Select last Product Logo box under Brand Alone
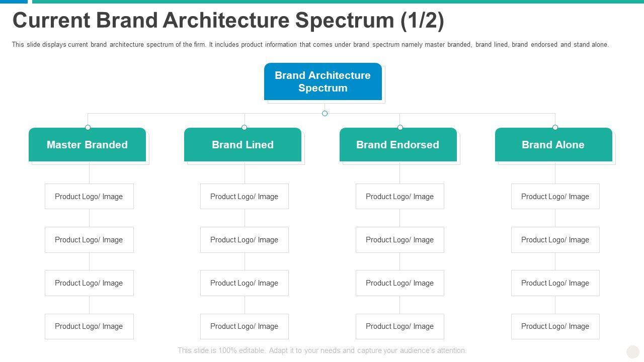 555,326
